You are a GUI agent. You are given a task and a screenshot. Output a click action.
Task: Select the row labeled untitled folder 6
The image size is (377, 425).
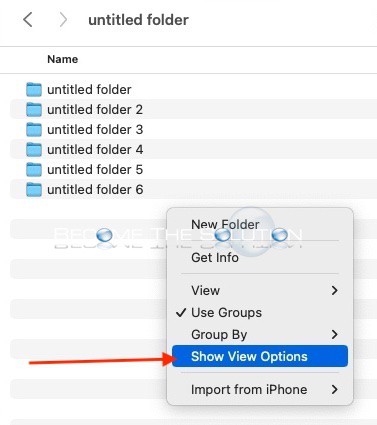coord(193,189)
